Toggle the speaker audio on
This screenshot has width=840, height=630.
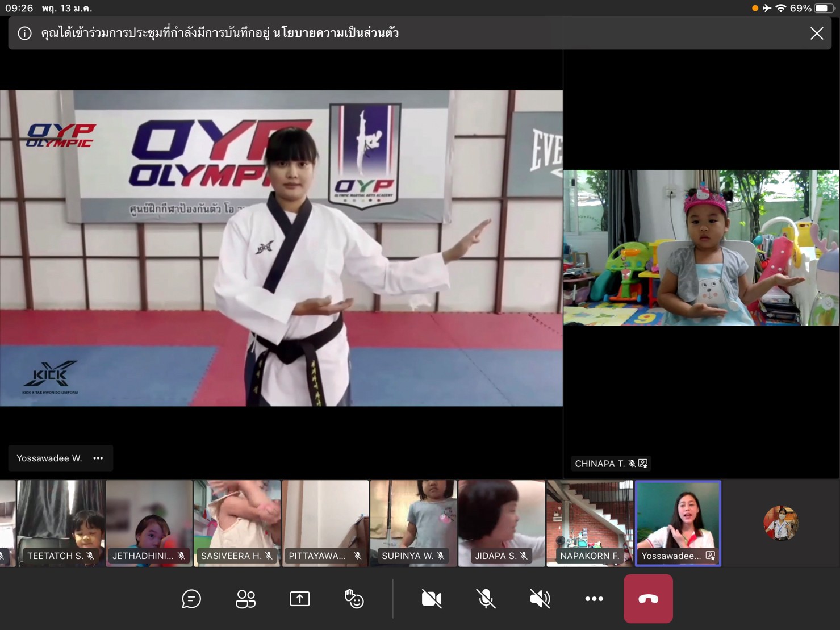pyautogui.click(x=540, y=599)
